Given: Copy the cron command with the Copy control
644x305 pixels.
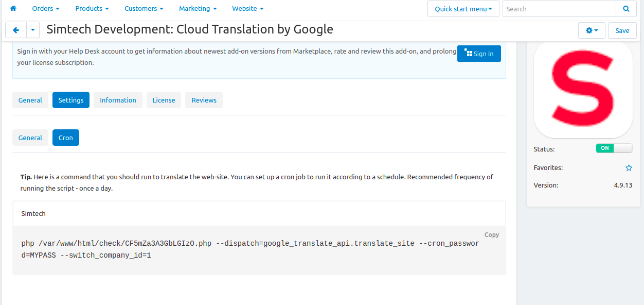Looking at the screenshot, I should tap(491, 234).
